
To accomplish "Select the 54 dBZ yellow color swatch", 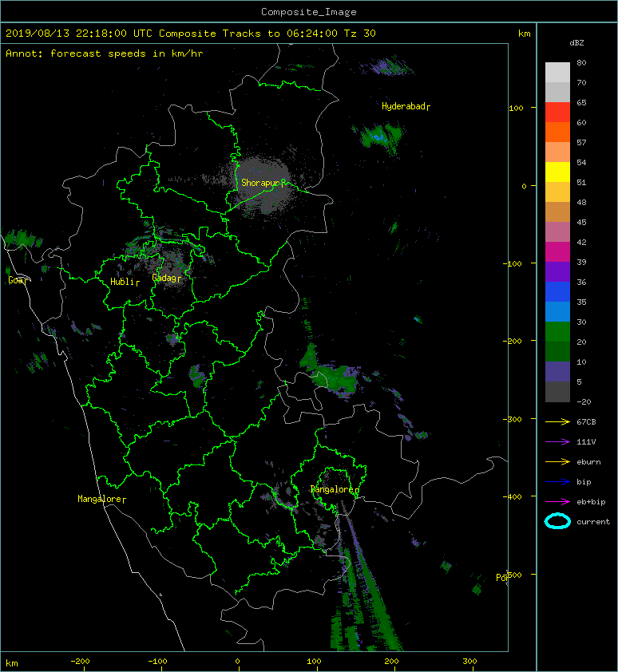I will click(x=557, y=172).
